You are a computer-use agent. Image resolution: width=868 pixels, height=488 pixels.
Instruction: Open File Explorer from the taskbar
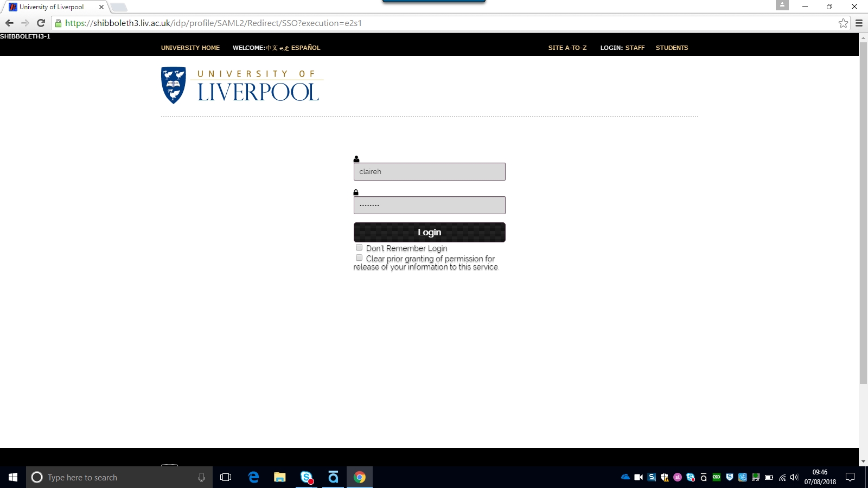(279, 477)
